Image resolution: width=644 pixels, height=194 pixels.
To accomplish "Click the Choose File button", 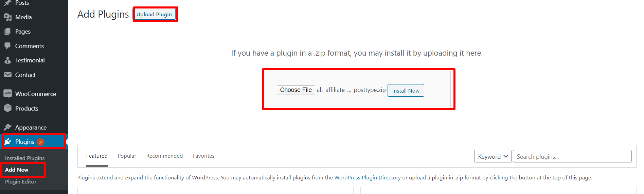I will pos(296,90).
